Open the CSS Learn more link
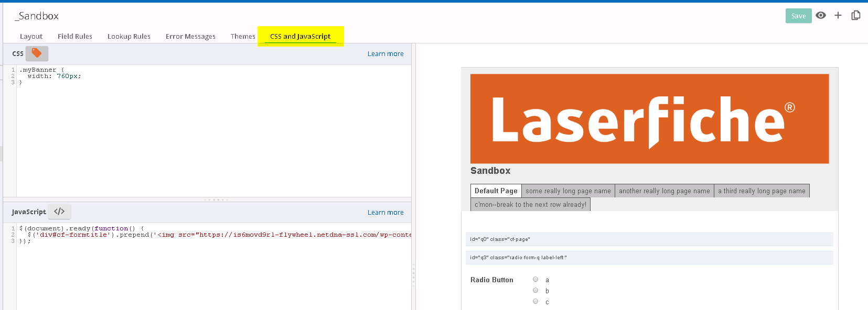This screenshot has width=868, height=310. pyautogui.click(x=385, y=54)
